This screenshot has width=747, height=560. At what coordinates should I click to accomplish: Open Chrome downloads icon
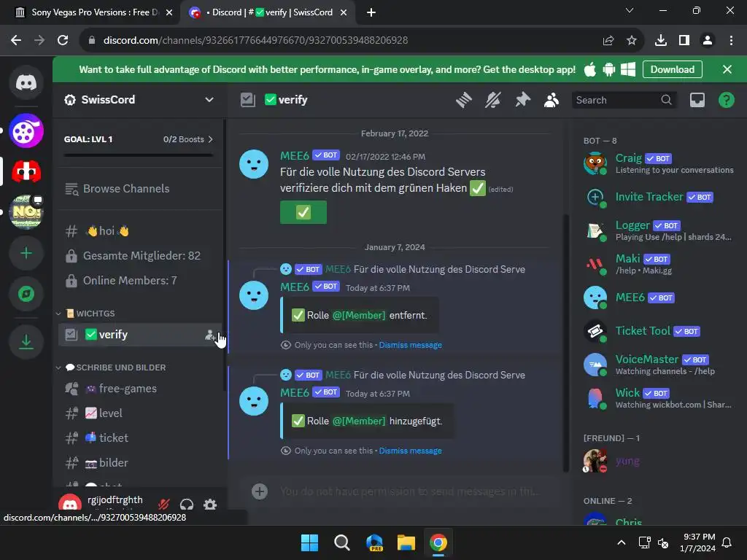(661, 41)
